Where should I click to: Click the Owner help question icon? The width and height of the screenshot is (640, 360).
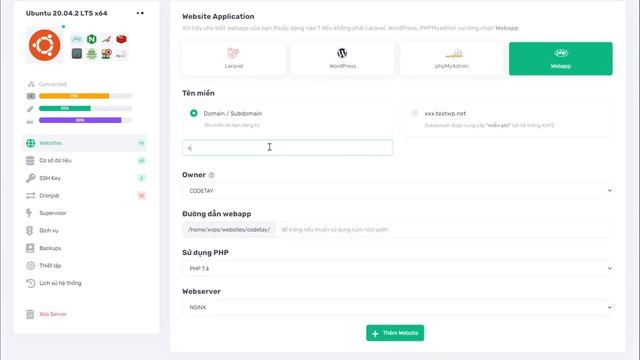pyautogui.click(x=211, y=175)
